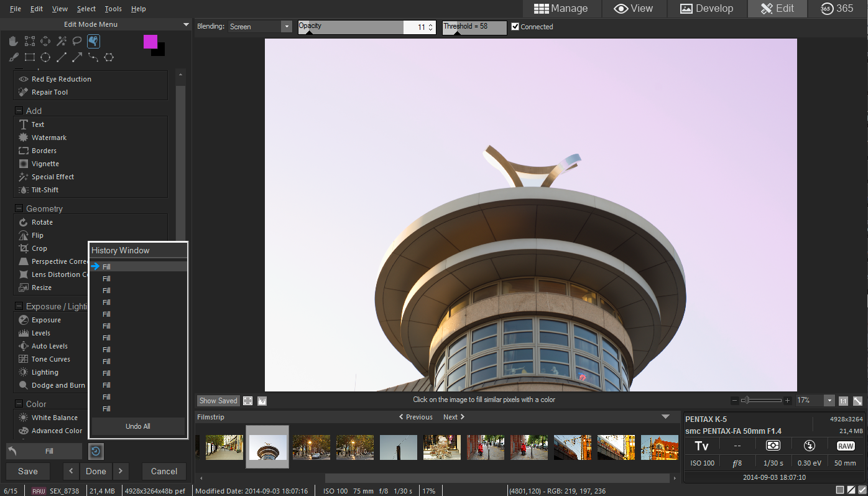Select the Hand pan tool

14,41
